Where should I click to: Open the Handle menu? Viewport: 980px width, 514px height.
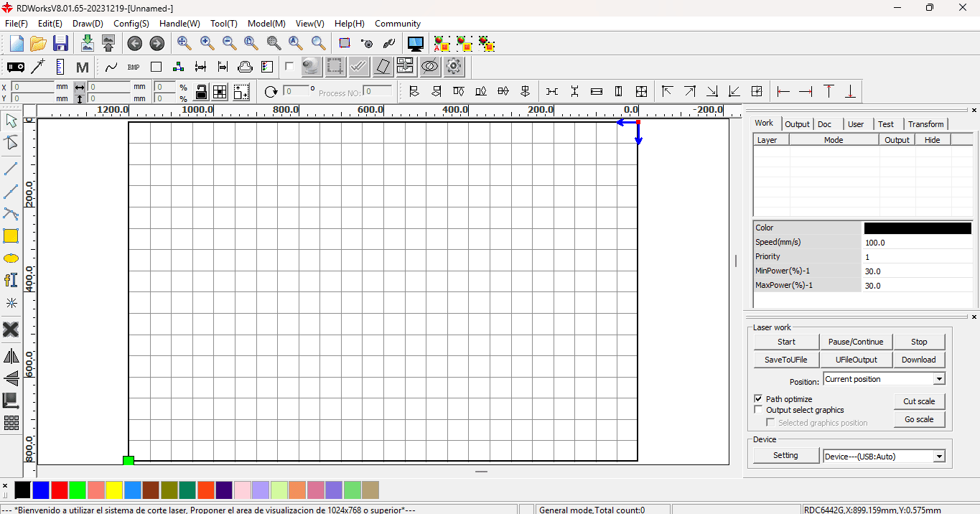(x=179, y=24)
